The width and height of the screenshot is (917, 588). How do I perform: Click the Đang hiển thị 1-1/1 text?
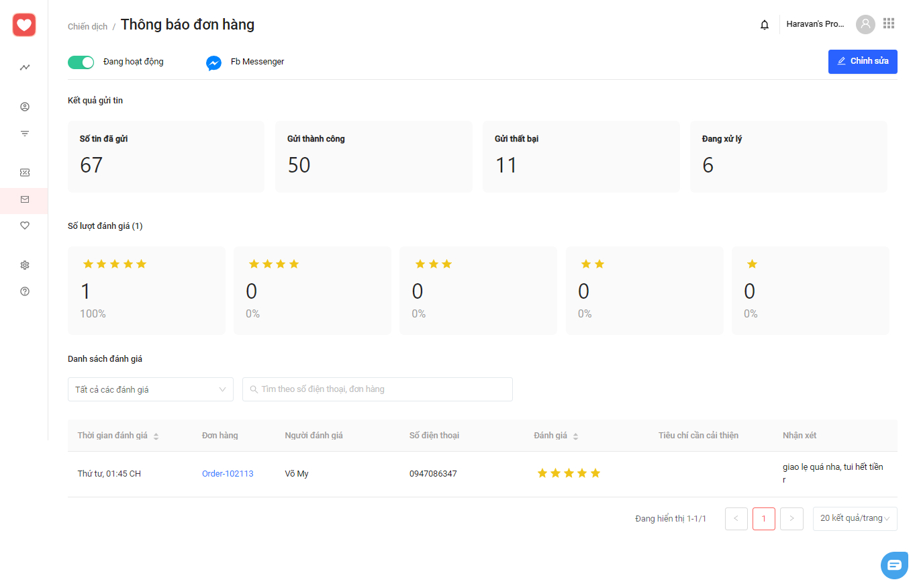click(x=671, y=519)
